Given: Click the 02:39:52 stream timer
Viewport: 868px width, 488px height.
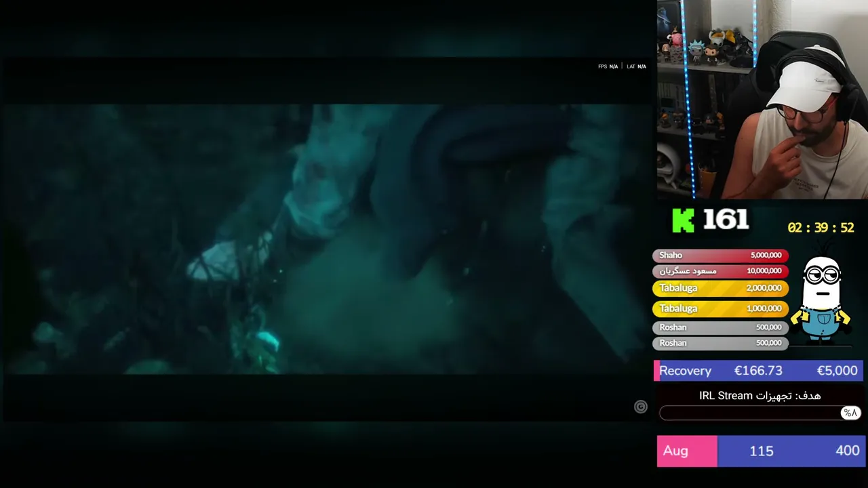Looking at the screenshot, I should (821, 228).
